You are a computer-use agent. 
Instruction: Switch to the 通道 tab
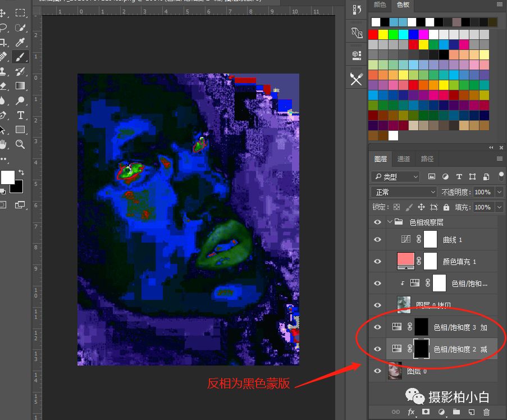pyautogui.click(x=404, y=159)
